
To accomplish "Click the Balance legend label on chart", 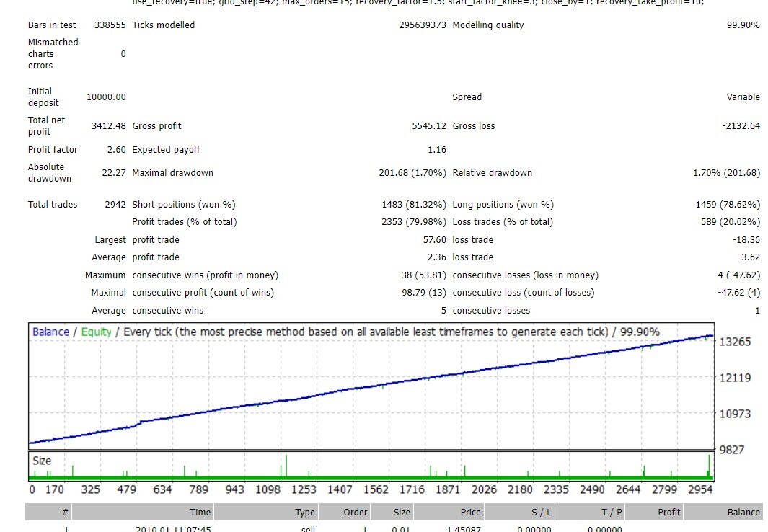I will (x=50, y=332).
